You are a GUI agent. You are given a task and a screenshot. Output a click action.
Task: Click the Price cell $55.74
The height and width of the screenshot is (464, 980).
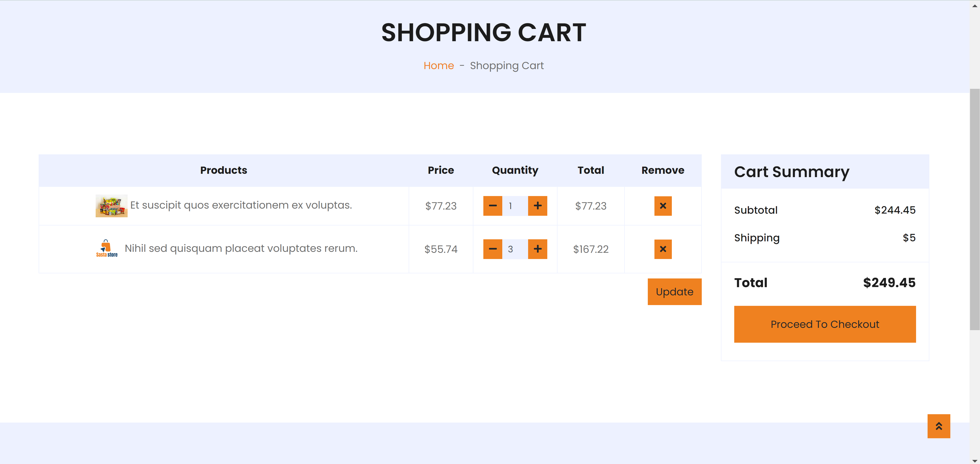point(441,249)
